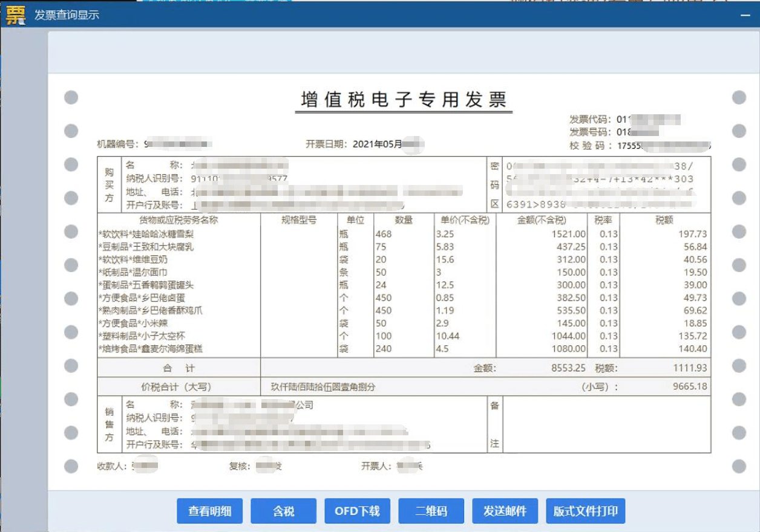Send invoice with 发送邮件 button
The height and width of the screenshot is (532, 760).
point(505,511)
